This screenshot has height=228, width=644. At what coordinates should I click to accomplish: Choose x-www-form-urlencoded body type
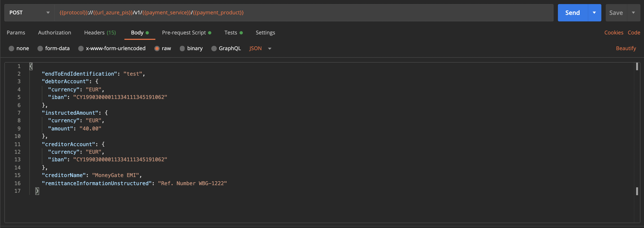[x=81, y=49]
